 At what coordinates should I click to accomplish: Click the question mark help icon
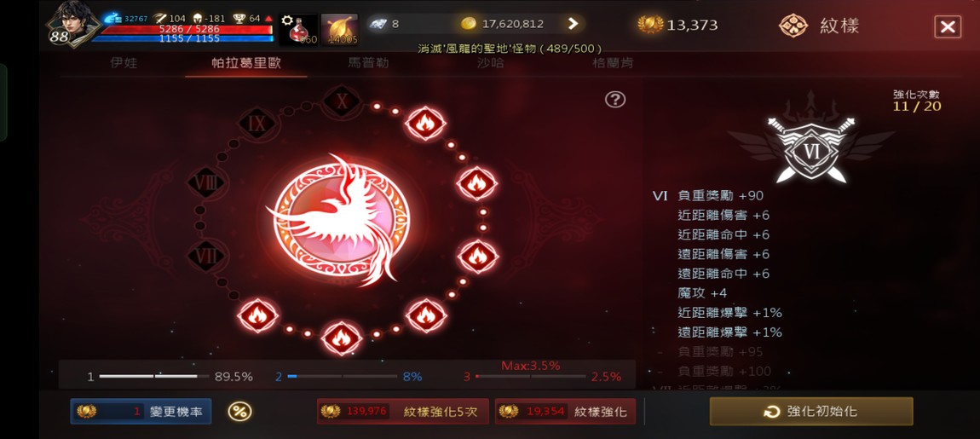[615, 100]
